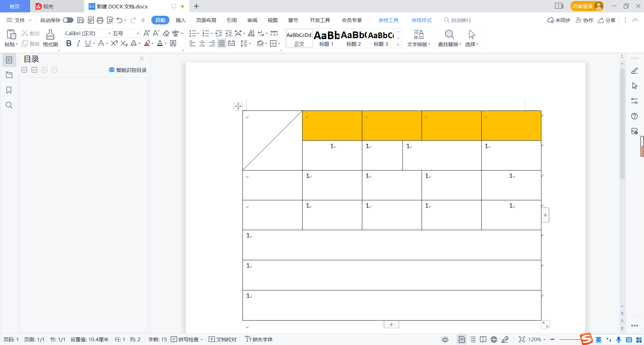Click the Print icon
Screen dimensions: 644x345
(100, 20)
